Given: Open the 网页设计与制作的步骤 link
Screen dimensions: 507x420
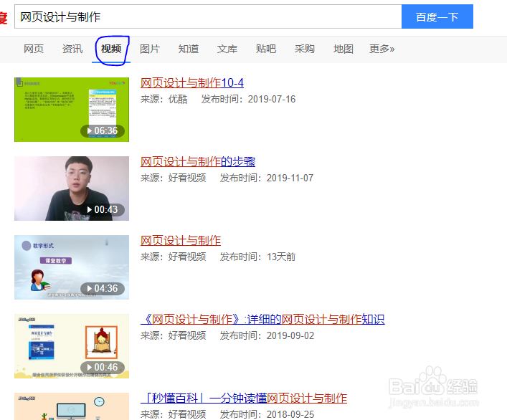Looking at the screenshot, I should 198,161.
